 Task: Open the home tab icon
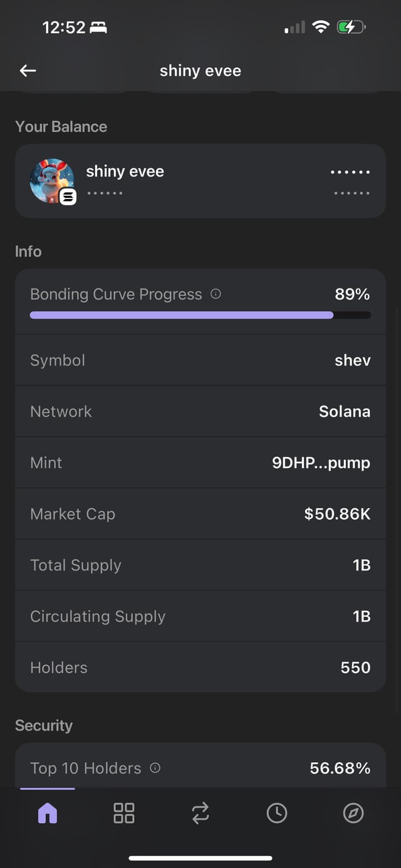click(x=48, y=813)
